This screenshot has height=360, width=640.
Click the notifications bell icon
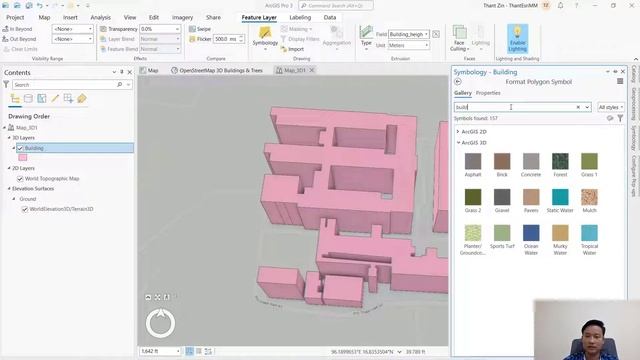point(560,6)
